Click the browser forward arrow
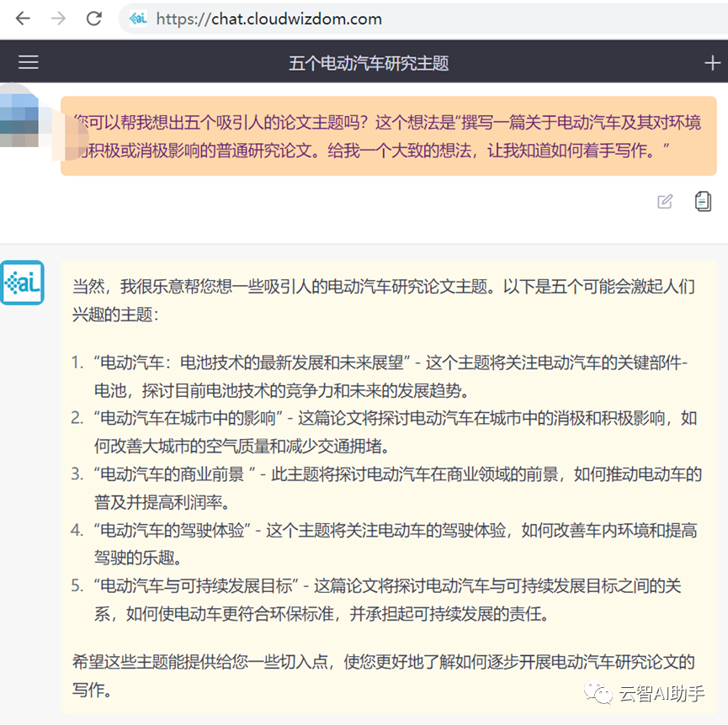The image size is (728, 725). 58,19
